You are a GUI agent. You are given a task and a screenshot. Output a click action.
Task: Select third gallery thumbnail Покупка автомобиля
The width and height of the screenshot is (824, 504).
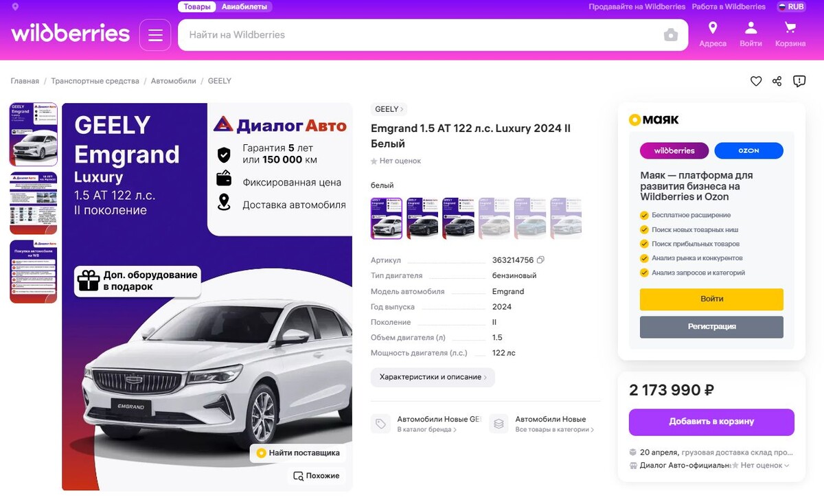(x=34, y=272)
